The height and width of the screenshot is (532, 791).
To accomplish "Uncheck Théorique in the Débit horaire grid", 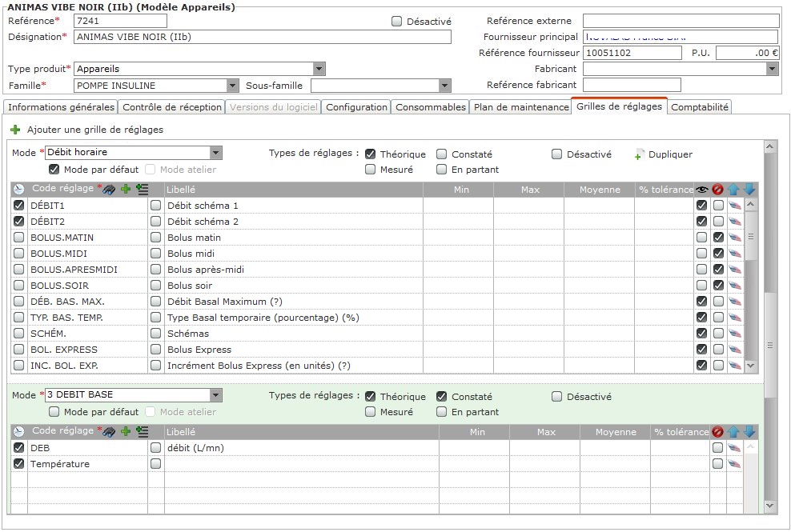I will pos(370,154).
